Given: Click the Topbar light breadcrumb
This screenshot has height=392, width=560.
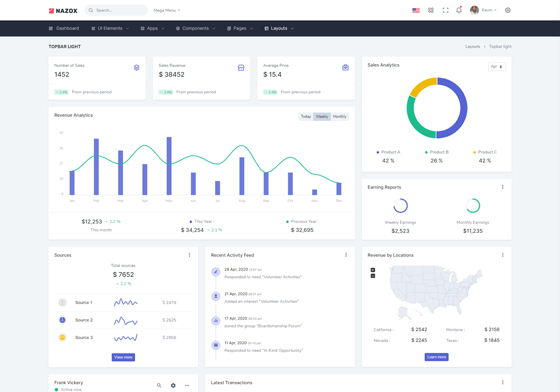Looking at the screenshot, I should coord(500,46).
